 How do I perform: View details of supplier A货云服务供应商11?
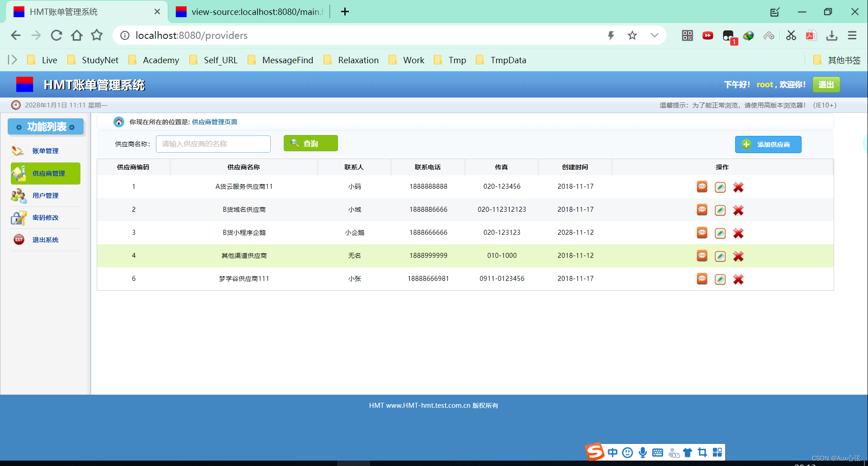point(702,186)
